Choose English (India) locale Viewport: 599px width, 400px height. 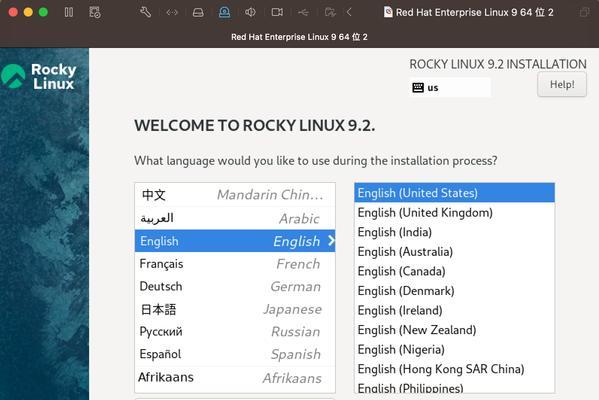455,232
